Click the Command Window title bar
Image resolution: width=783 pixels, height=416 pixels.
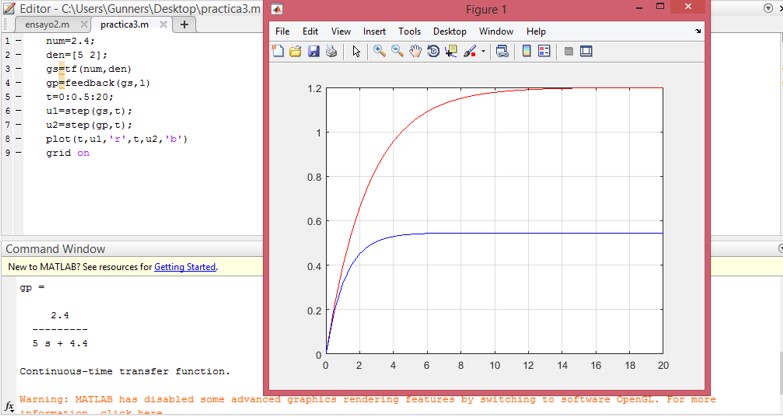(x=134, y=249)
